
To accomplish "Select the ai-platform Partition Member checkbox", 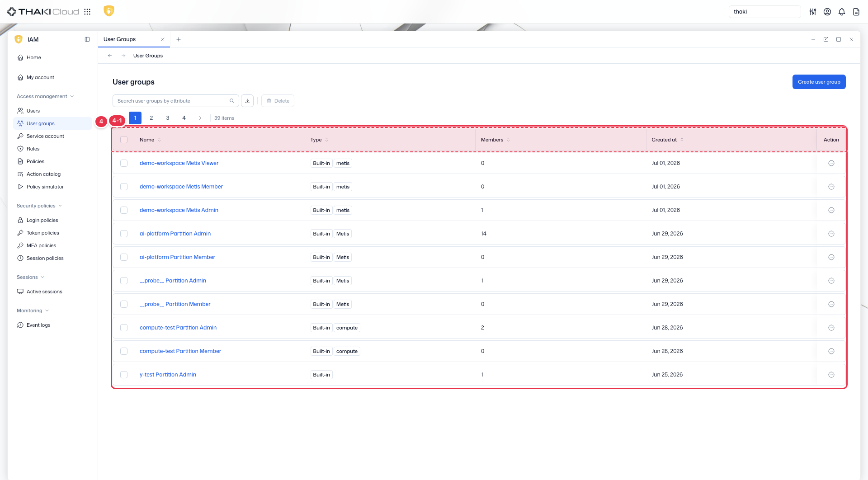I will [124, 257].
